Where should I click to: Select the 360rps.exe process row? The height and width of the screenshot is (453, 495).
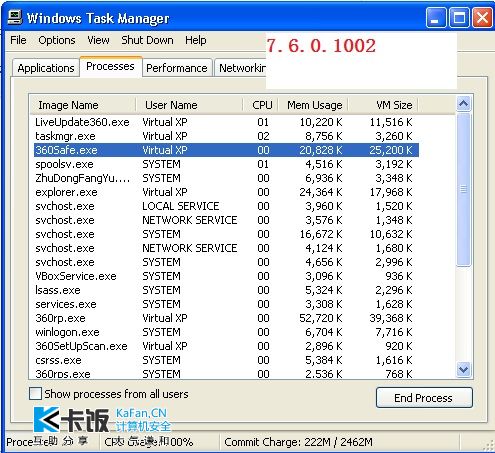tap(226, 374)
